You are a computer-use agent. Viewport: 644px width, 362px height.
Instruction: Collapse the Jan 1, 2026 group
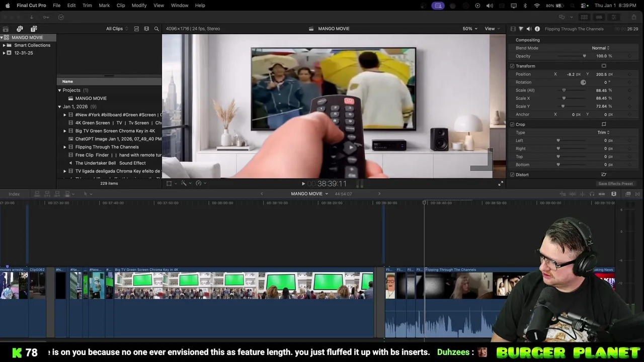click(x=59, y=107)
